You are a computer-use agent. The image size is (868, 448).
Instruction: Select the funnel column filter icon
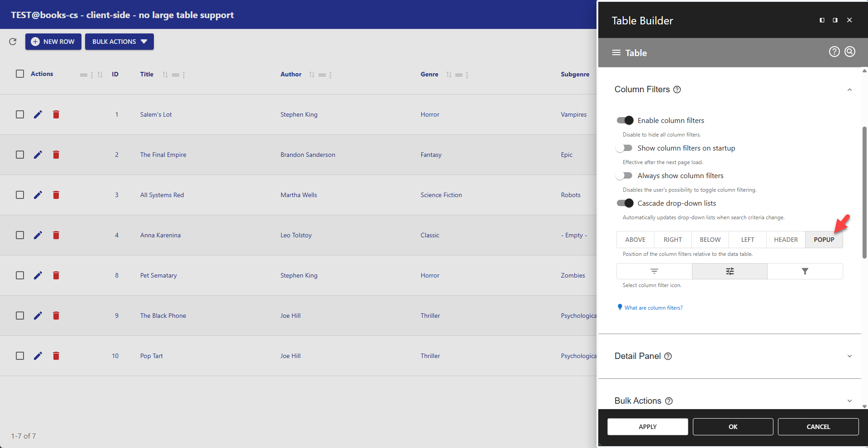pyautogui.click(x=805, y=271)
